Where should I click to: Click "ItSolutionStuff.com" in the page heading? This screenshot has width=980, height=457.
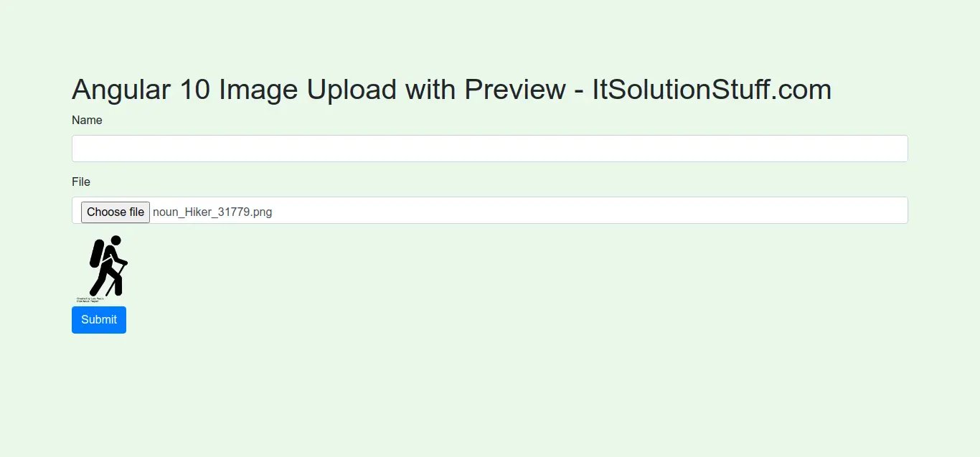(711, 90)
